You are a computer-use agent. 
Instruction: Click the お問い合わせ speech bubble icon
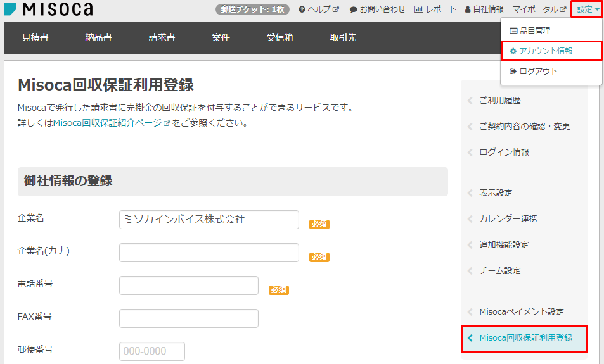point(353,9)
